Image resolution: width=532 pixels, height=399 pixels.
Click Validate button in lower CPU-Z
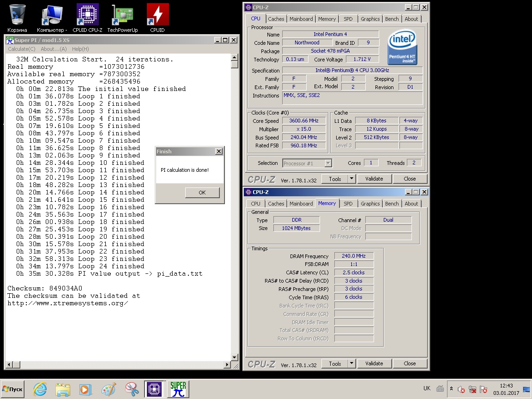click(x=374, y=363)
